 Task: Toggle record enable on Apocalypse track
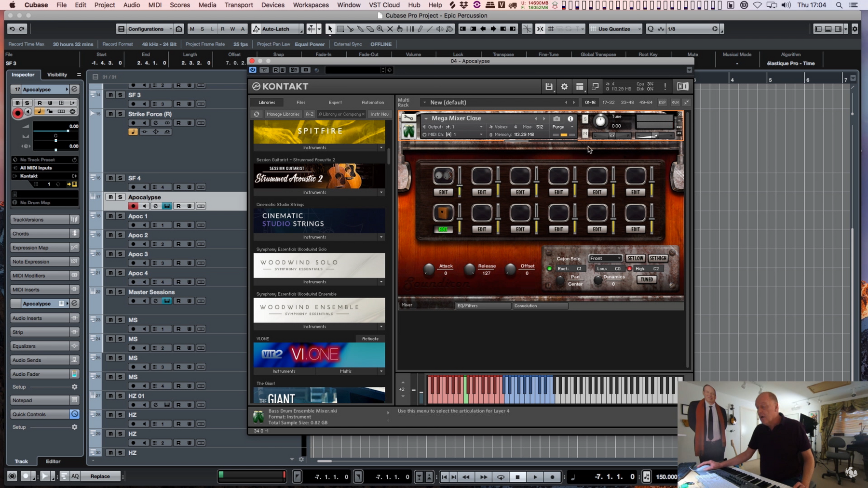pos(133,206)
